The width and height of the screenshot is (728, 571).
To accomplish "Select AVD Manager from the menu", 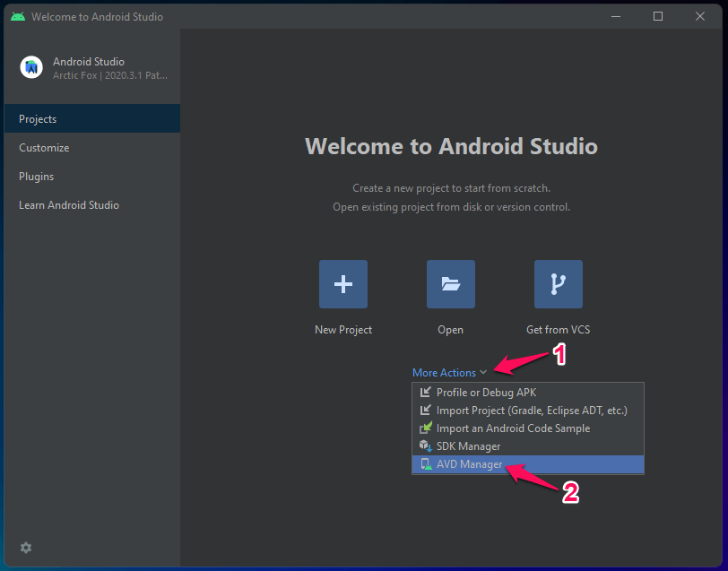I will [528, 464].
